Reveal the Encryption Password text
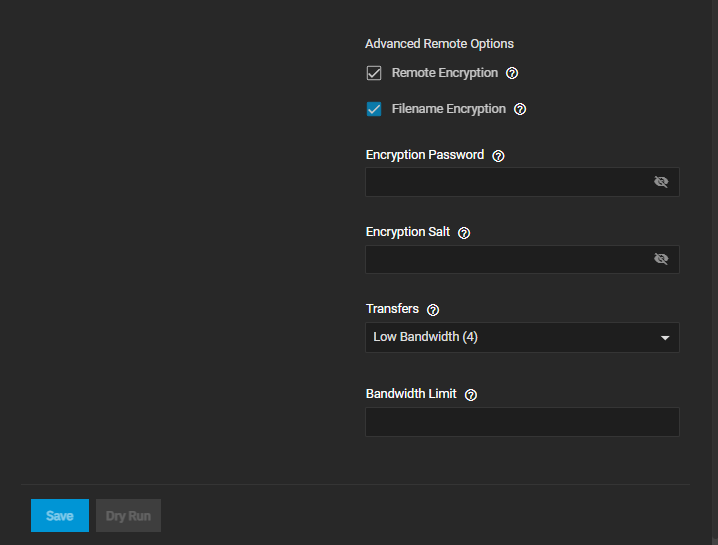 [x=661, y=182]
